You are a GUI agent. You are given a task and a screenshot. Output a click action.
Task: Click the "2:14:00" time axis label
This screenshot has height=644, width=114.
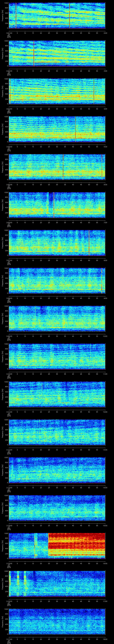9,525
